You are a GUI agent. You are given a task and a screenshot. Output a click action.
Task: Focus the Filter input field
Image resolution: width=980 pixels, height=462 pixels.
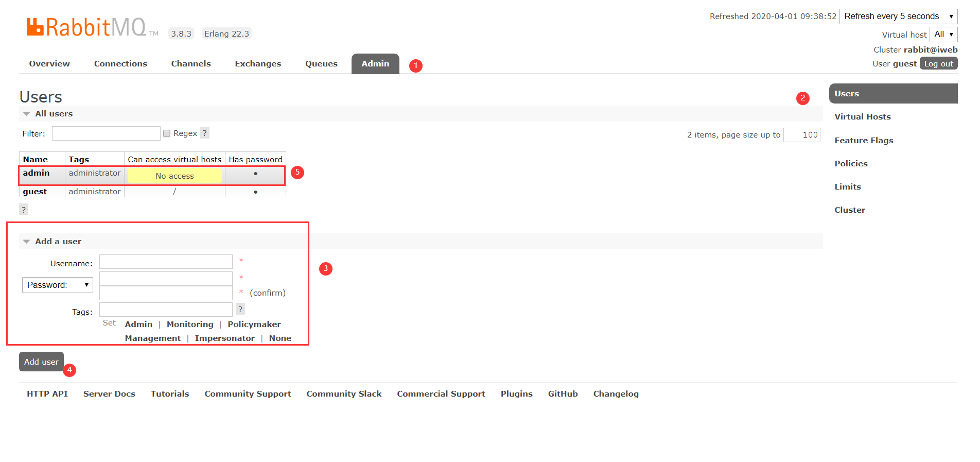point(106,133)
